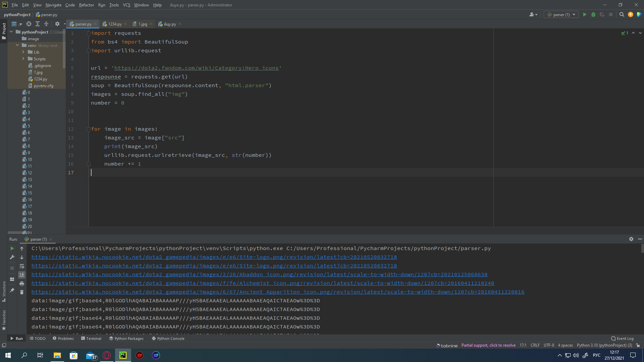Click Restore Layout icon in Run panel
Screen dimensions: 644x362
tap(12, 279)
